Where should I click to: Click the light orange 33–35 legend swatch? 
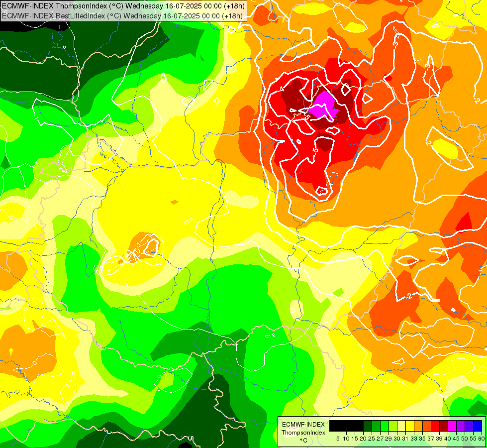point(418,426)
